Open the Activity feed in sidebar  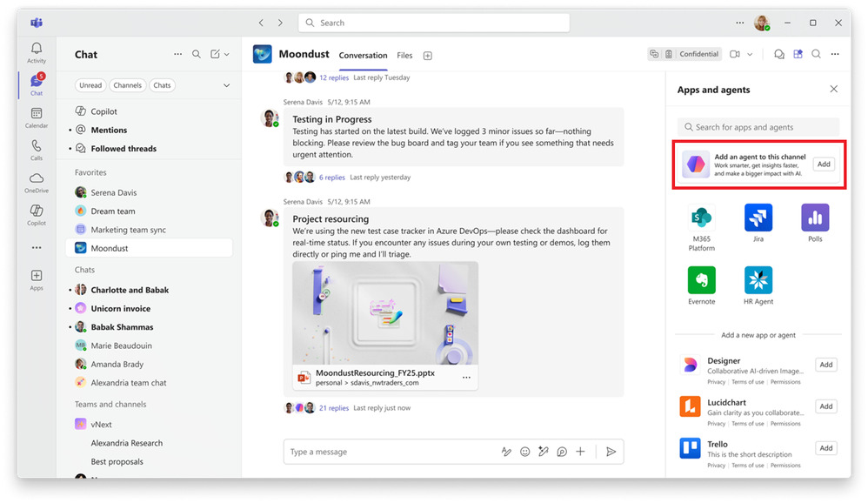coord(37,52)
